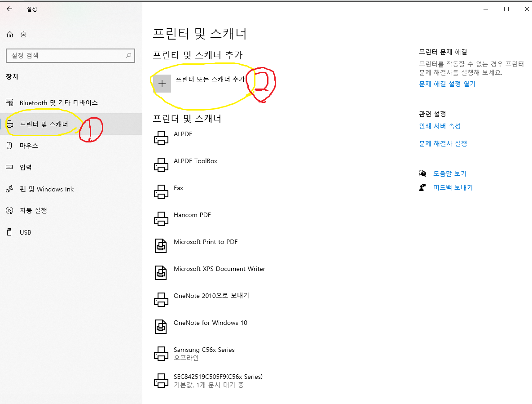Open 문제 해결 설정 열기 link
532x404 pixels.
tap(447, 83)
